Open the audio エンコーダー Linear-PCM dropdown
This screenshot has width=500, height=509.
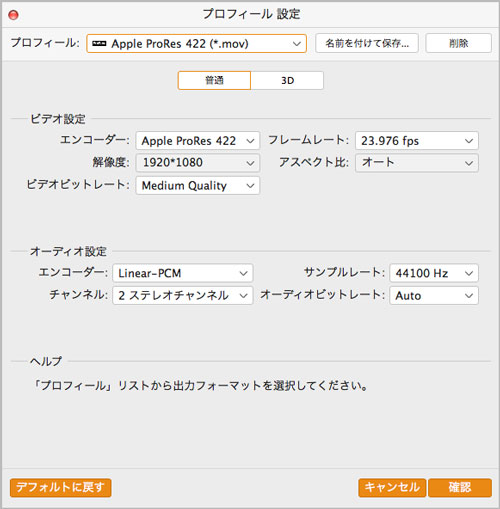coord(183,273)
